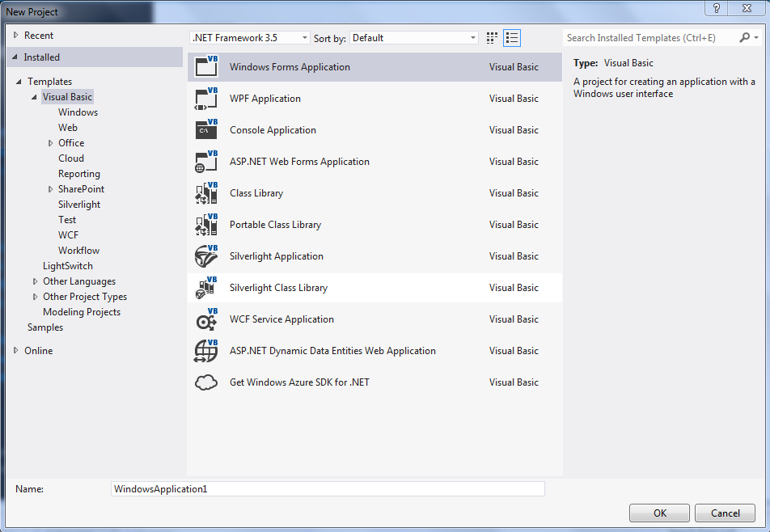Collapse the Installed section
The width and height of the screenshot is (770, 532).
(x=15, y=57)
